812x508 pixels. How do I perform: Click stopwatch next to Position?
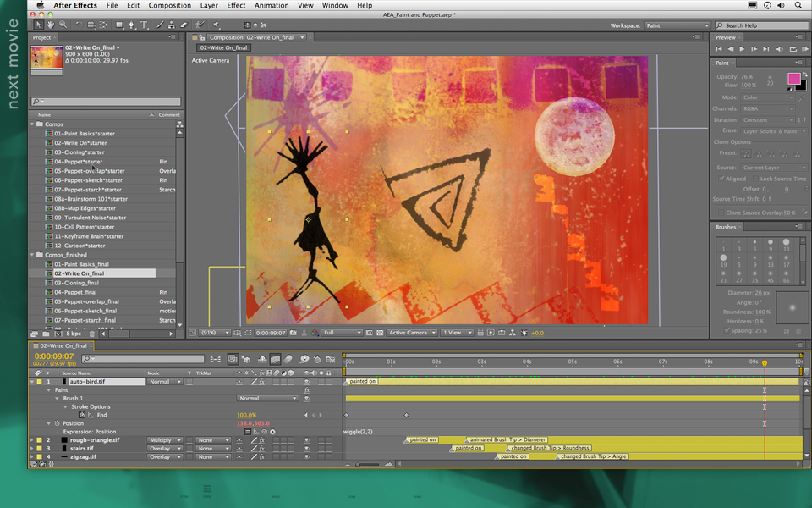(57, 423)
